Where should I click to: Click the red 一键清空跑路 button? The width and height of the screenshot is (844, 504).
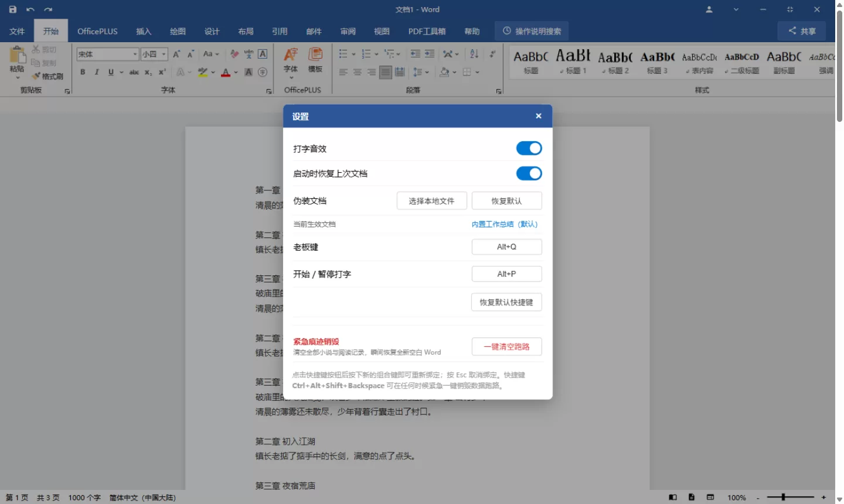(507, 346)
